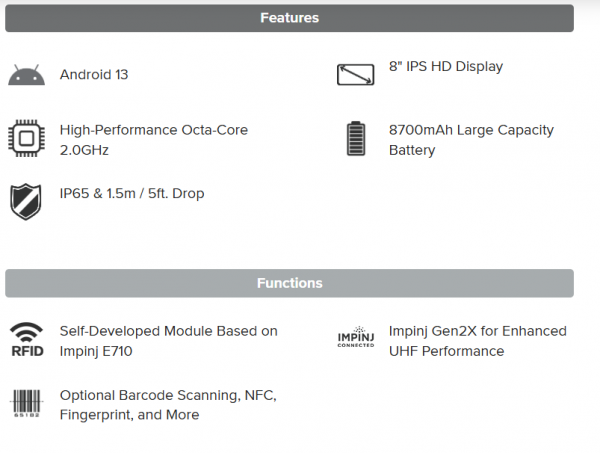Click the screen size diagonal arrow icon
Viewport: 600px width, 453px height.
pyautogui.click(x=355, y=74)
